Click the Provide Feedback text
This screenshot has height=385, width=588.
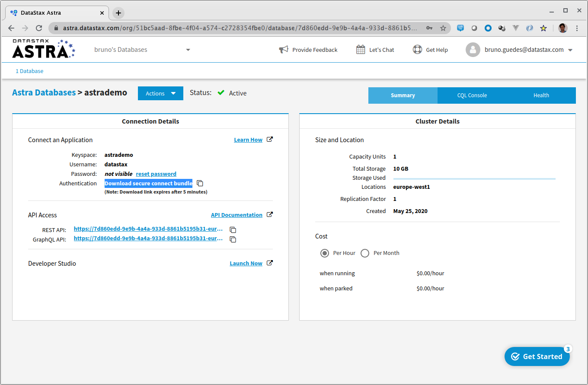(x=315, y=50)
